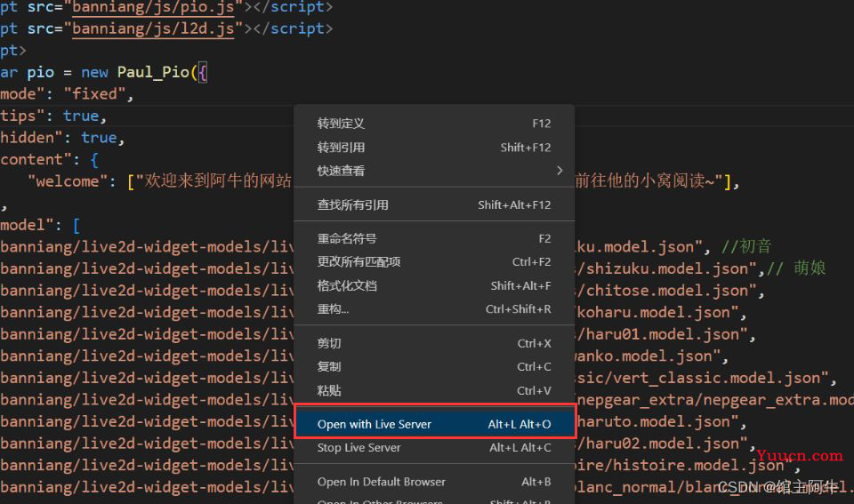
Task: Choose 转到引用 menu entry
Action: 434,148
